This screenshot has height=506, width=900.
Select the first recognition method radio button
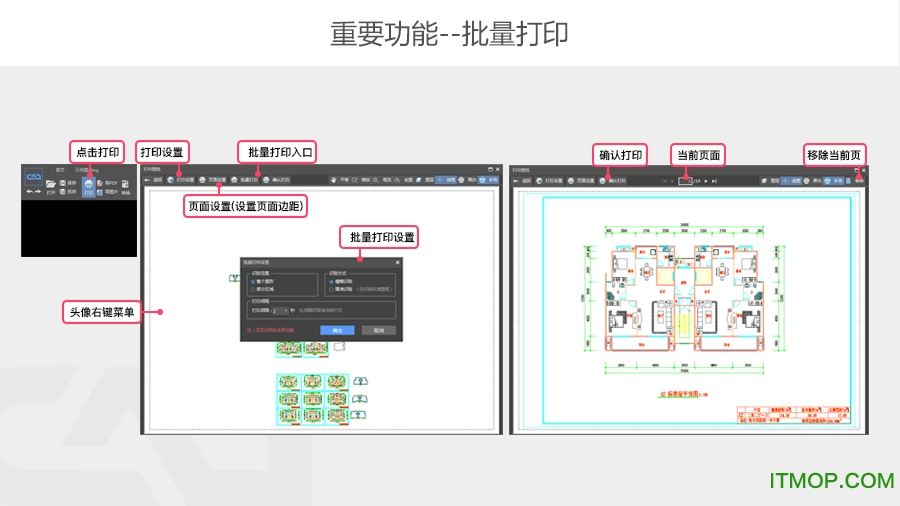(331, 282)
